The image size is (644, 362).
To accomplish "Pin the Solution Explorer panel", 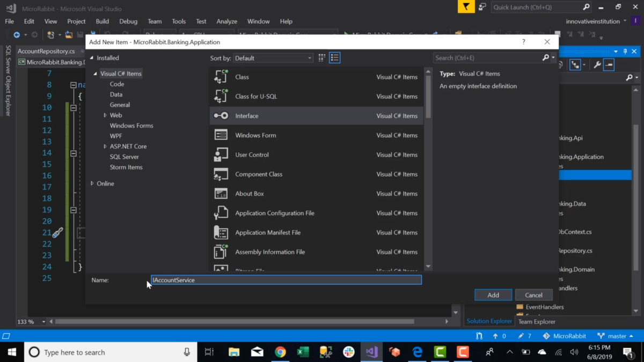I will pyautogui.click(x=625, y=51).
